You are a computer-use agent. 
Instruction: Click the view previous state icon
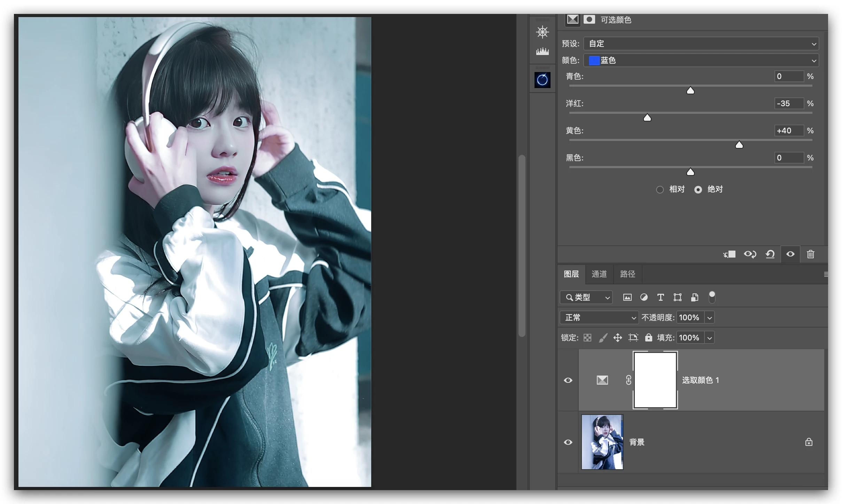(750, 254)
